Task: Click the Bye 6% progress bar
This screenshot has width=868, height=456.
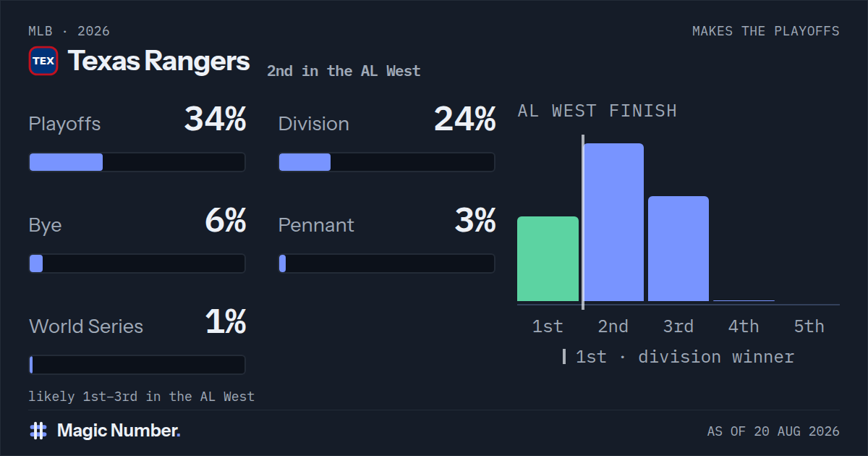Action: click(137, 263)
